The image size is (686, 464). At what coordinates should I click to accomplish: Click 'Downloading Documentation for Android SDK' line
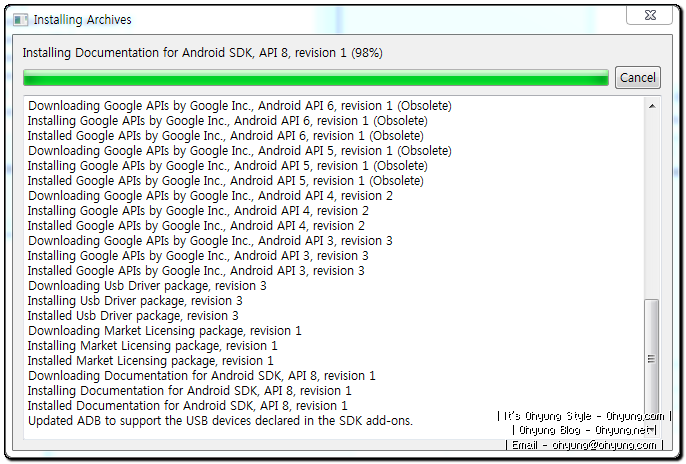(202, 376)
